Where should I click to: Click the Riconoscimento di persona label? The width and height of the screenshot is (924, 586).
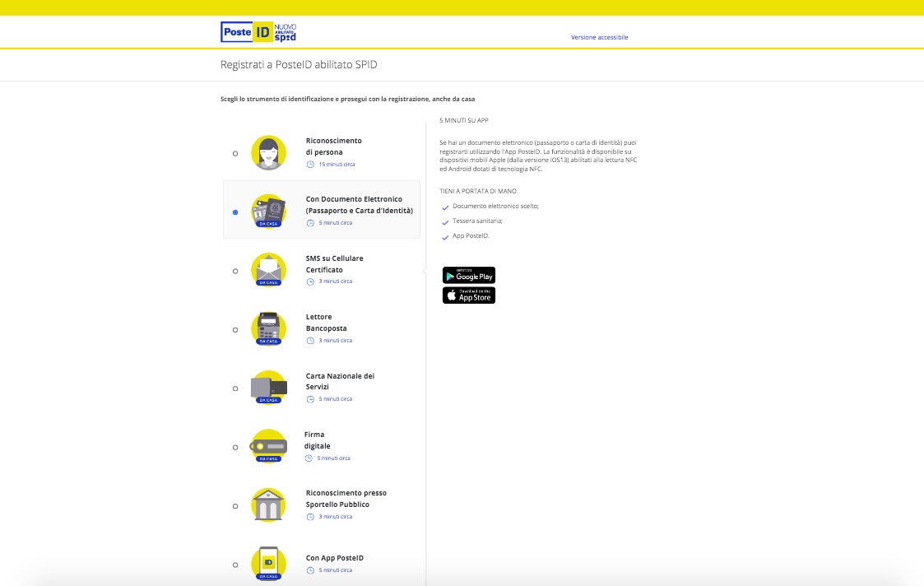pyautogui.click(x=333, y=146)
